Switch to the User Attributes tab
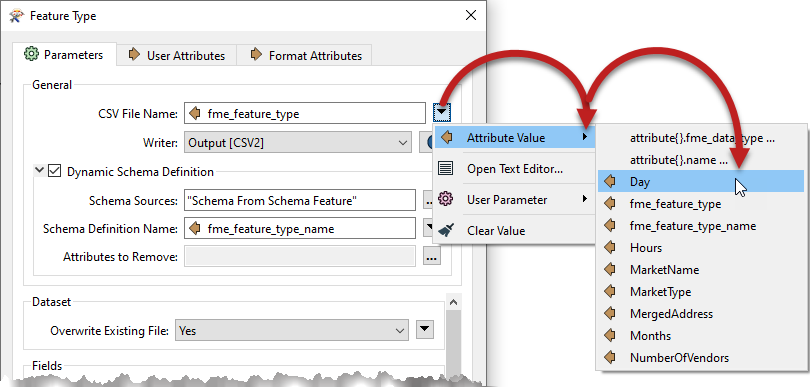 [177, 55]
